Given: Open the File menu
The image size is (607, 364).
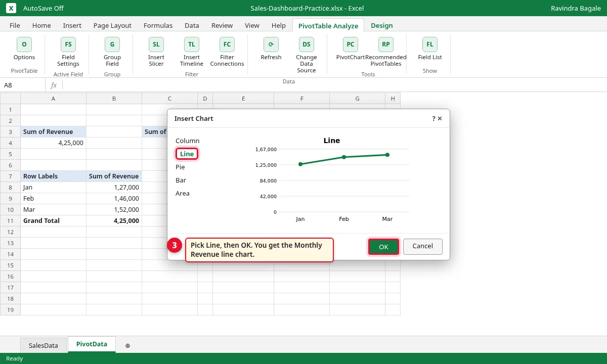Looking at the screenshot, I should (15, 25).
